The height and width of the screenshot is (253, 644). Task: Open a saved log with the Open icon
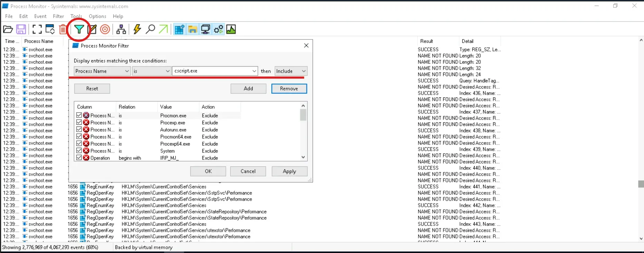click(8, 29)
